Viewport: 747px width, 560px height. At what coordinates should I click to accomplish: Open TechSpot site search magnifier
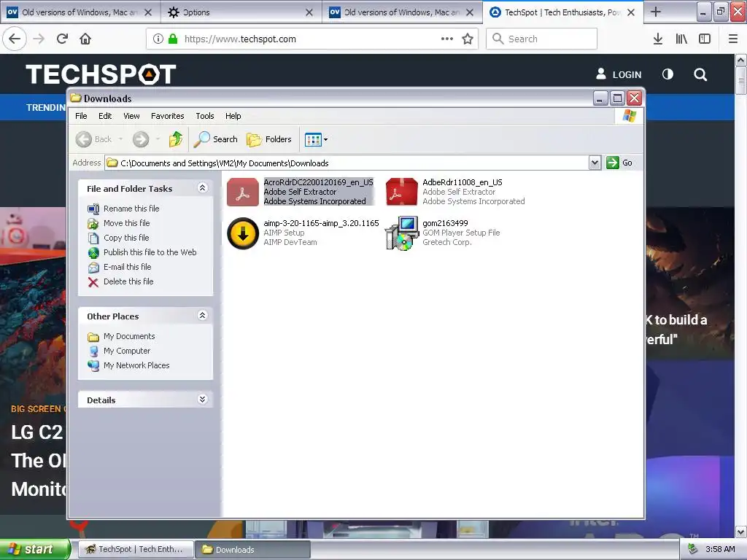point(700,74)
